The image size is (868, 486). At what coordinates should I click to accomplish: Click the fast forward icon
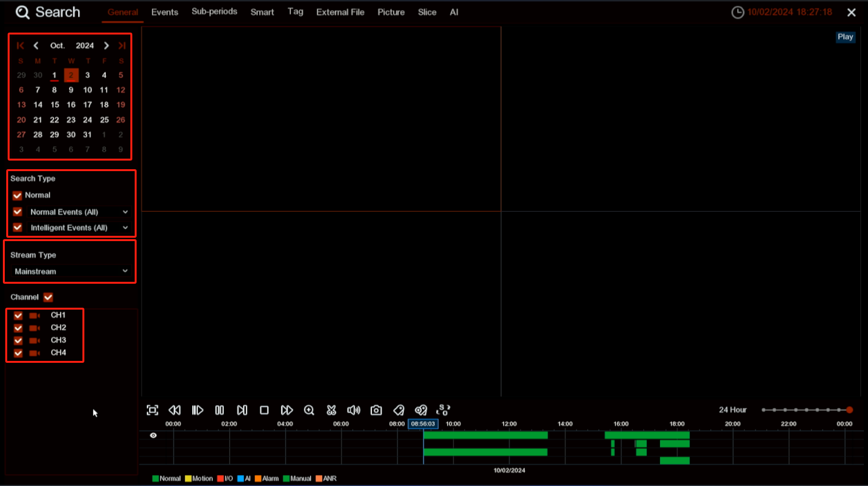click(287, 410)
